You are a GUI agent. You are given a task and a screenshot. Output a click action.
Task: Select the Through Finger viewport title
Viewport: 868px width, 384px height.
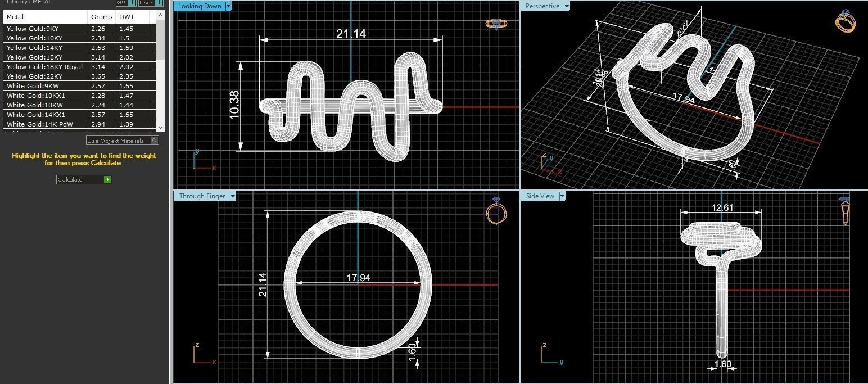pyautogui.click(x=202, y=196)
